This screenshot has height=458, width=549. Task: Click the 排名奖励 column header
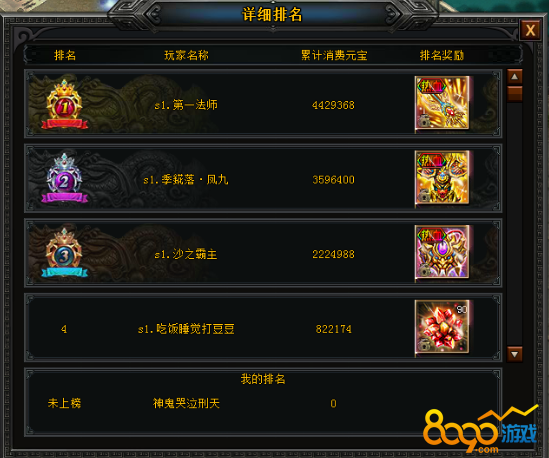(442, 55)
